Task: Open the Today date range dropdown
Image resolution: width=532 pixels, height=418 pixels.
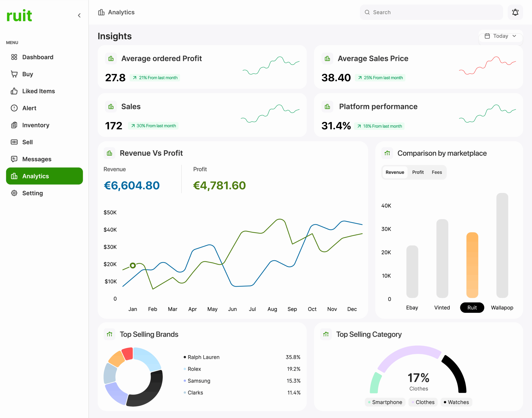Action: (x=500, y=36)
